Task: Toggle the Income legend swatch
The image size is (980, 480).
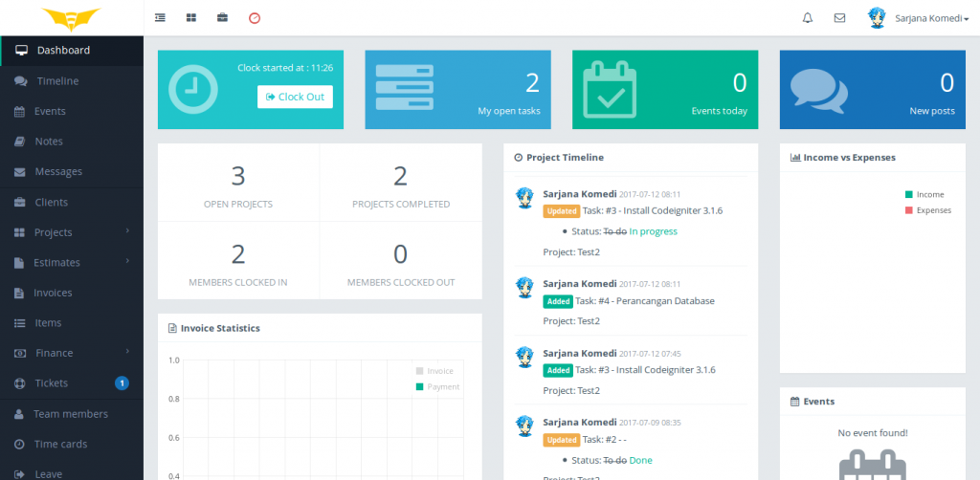Action: (x=909, y=194)
